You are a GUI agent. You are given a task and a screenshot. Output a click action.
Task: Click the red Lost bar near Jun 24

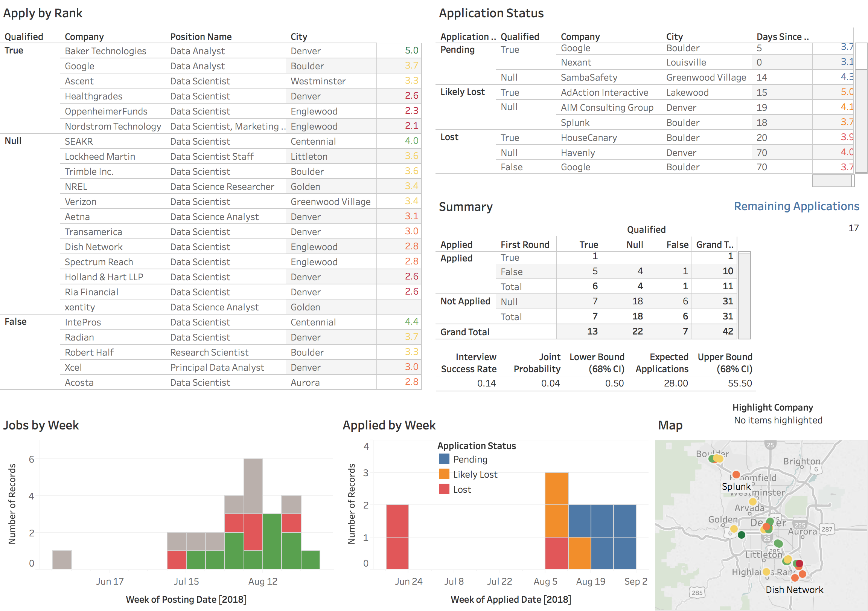[397, 537]
